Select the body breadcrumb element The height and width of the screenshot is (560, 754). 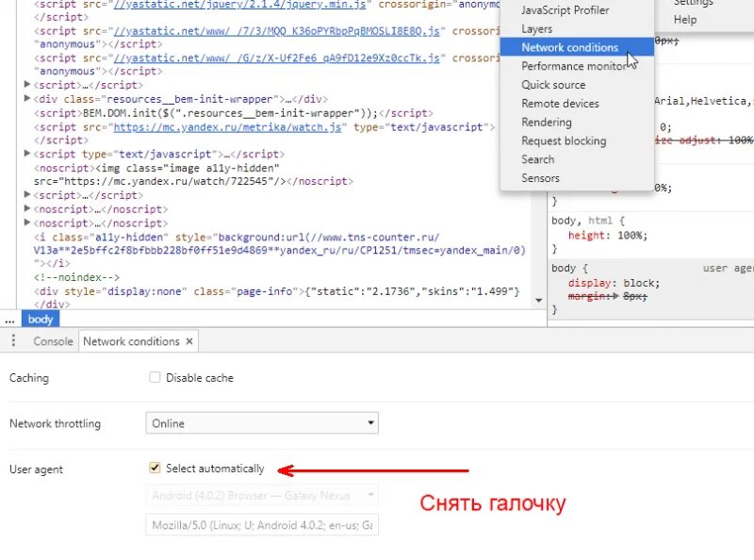coord(41,319)
